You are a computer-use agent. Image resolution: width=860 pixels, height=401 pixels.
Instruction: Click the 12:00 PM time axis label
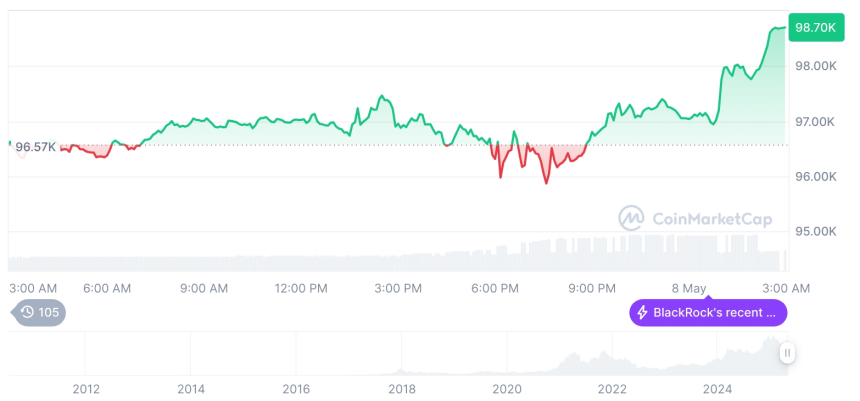click(x=300, y=288)
